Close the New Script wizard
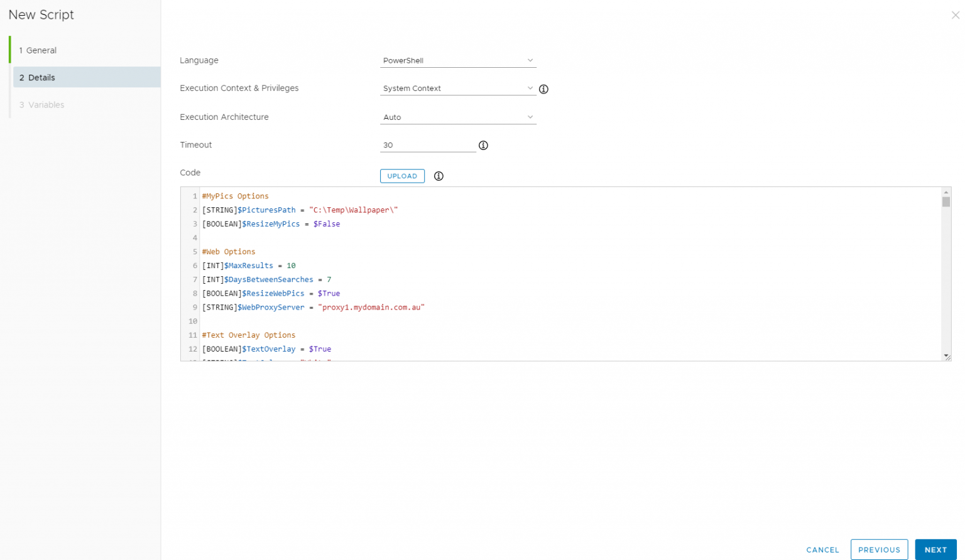This screenshot has height=560, width=965. coord(955,15)
